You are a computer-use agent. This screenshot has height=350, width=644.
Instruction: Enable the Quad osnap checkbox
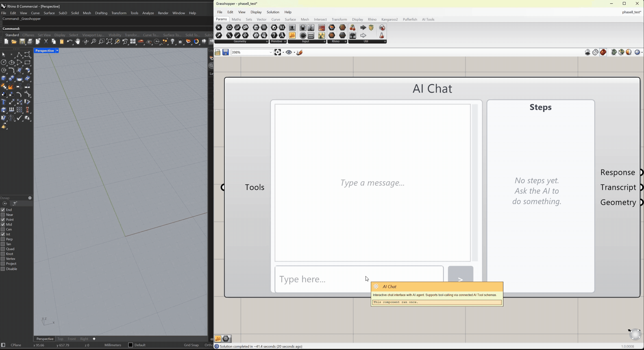point(3,249)
